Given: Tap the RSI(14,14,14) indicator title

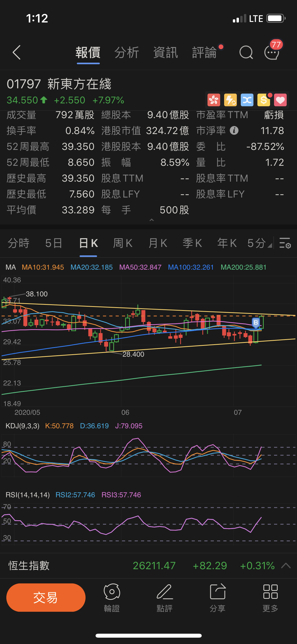Looking at the screenshot, I should pyautogui.click(x=28, y=495).
